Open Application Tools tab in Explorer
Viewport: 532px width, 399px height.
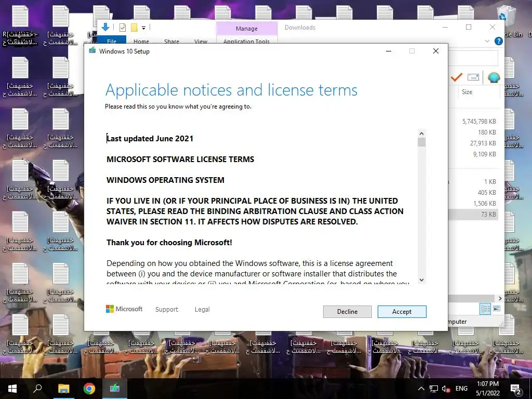click(247, 41)
